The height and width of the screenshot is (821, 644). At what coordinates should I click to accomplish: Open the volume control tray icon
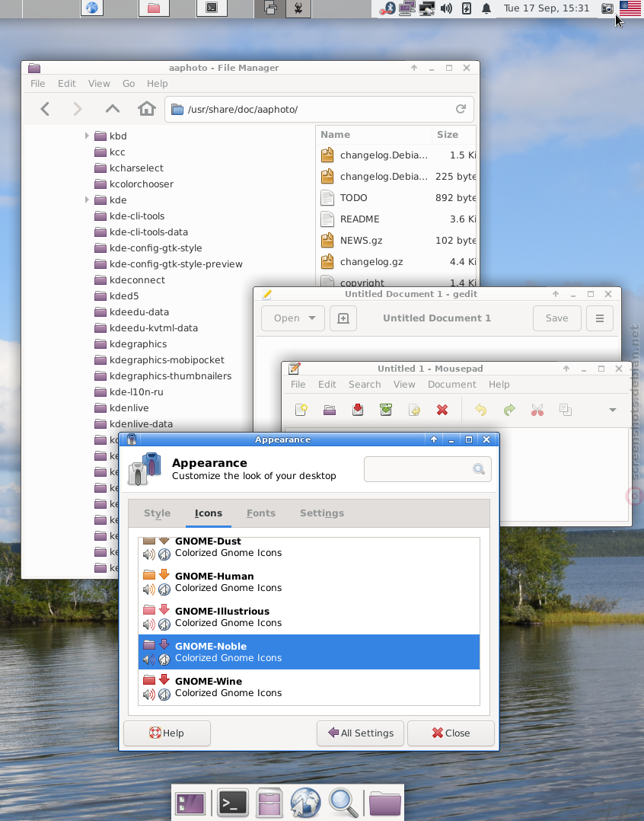click(x=446, y=8)
